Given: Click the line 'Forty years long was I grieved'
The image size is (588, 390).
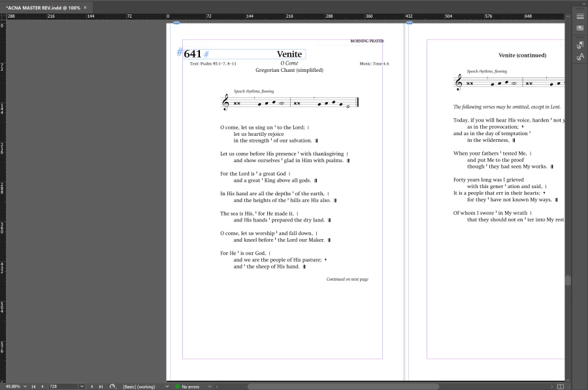Looking at the screenshot, I should coord(488,180).
